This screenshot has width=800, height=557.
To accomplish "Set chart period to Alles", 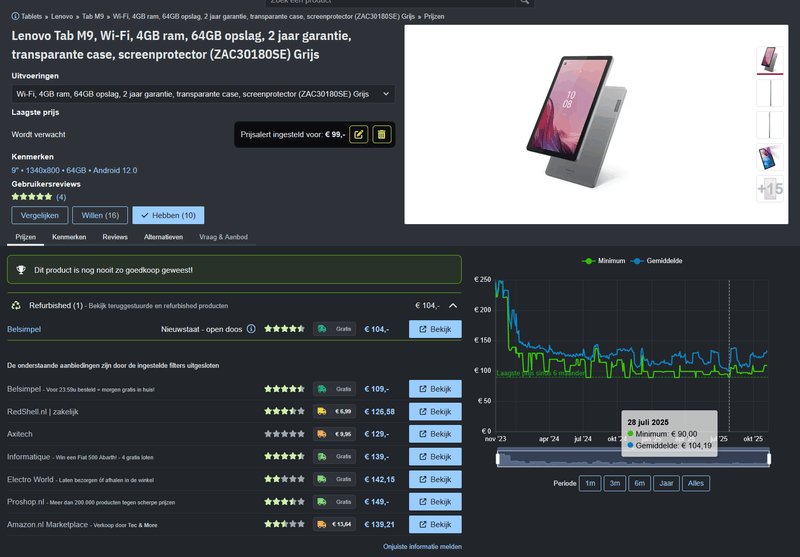I will pos(696,484).
